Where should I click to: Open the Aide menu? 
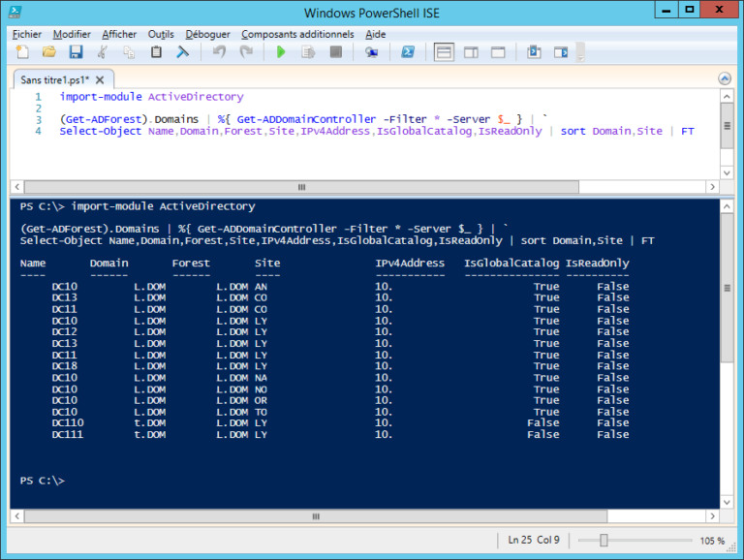pos(375,34)
